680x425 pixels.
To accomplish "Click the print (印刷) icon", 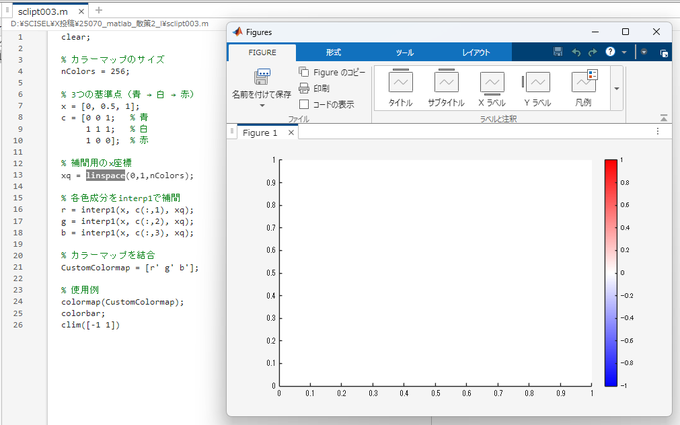I will coord(304,88).
